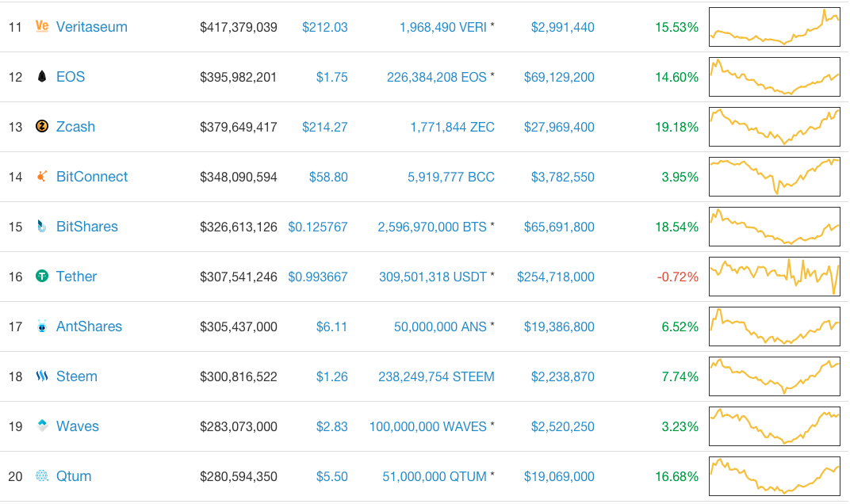
Task: Click supply 50,000,000 ANS
Action: click(440, 326)
